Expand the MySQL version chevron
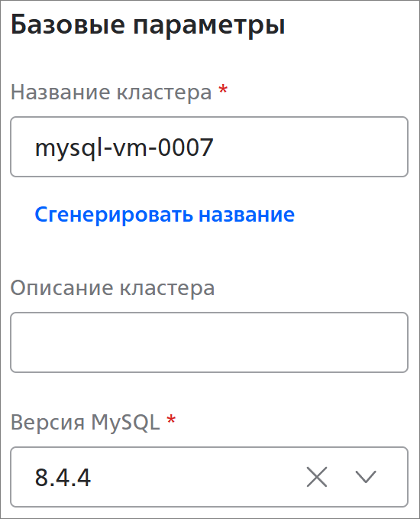 click(366, 477)
